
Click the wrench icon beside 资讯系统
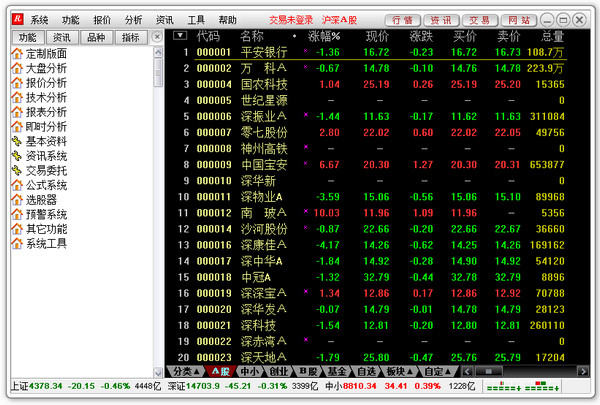click(17, 156)
